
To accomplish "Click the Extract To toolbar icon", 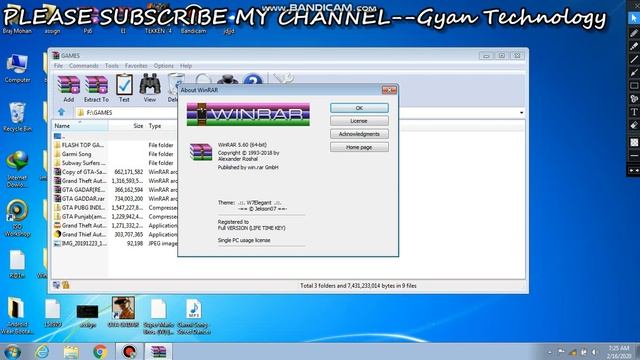I will [96, 88].
